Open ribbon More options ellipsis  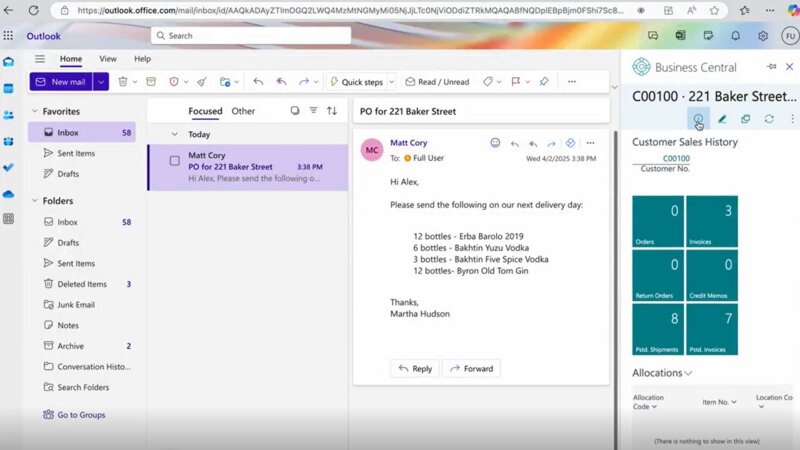(x=572, y=82)
